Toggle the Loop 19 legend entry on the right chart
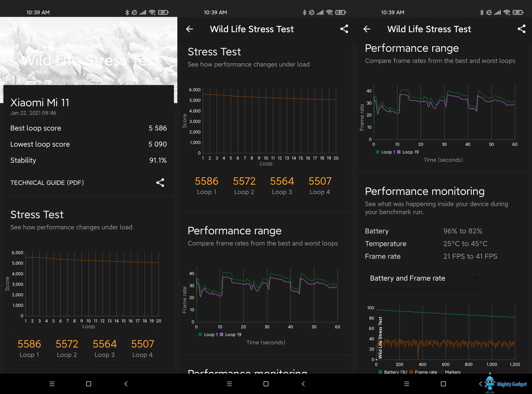532x394 pixels. 408,152
